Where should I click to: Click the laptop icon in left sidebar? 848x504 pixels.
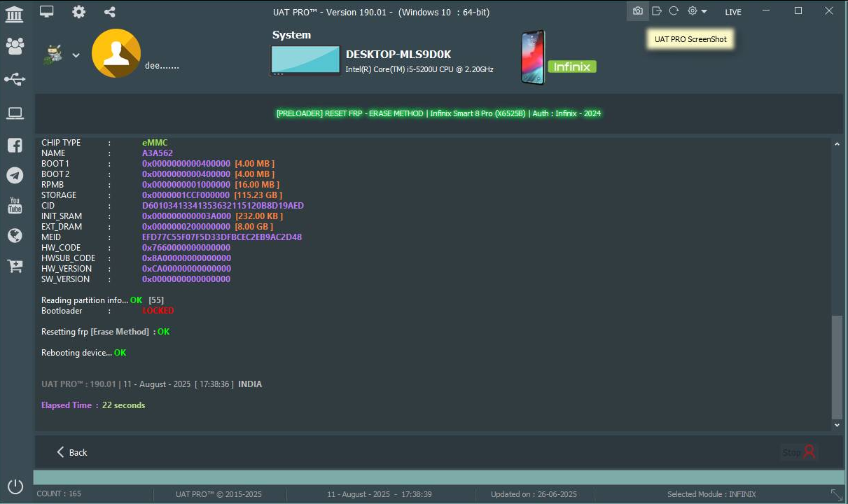click(x=15, y=113)
